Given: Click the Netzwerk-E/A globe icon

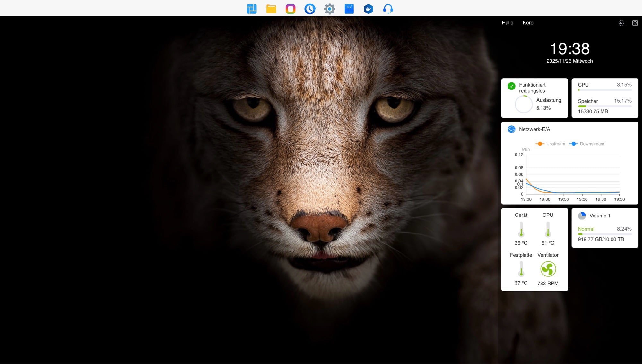Looking at the screenshot, I should point(511,129).
